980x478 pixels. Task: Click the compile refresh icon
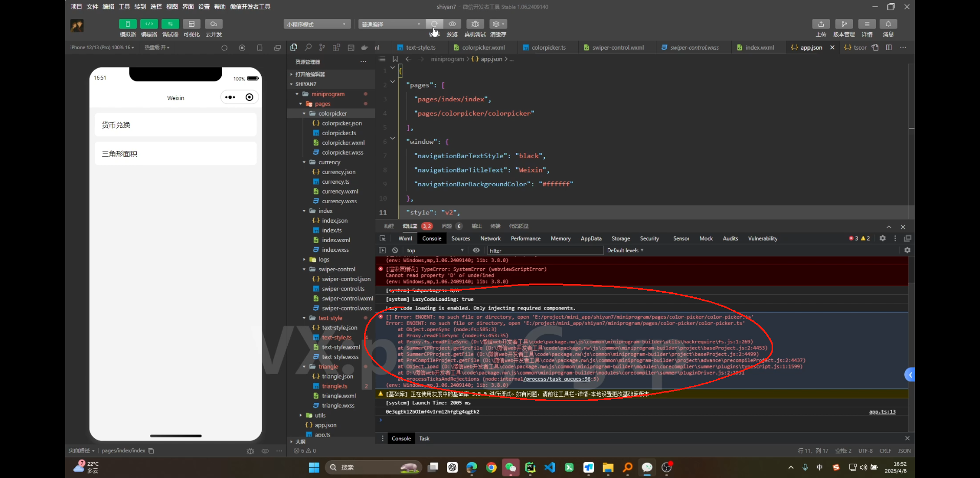(x=434, y=24)
